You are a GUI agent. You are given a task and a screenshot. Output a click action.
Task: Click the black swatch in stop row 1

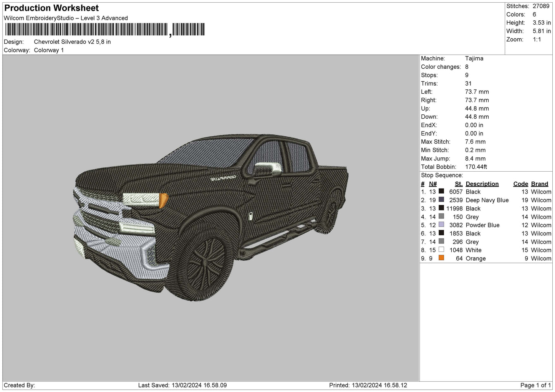[x=441, y=192]
